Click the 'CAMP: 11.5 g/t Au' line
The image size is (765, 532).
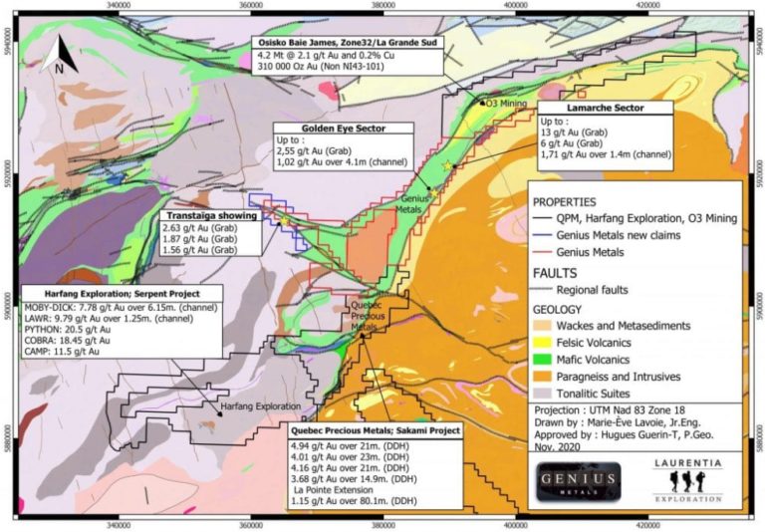pos(62,352)
